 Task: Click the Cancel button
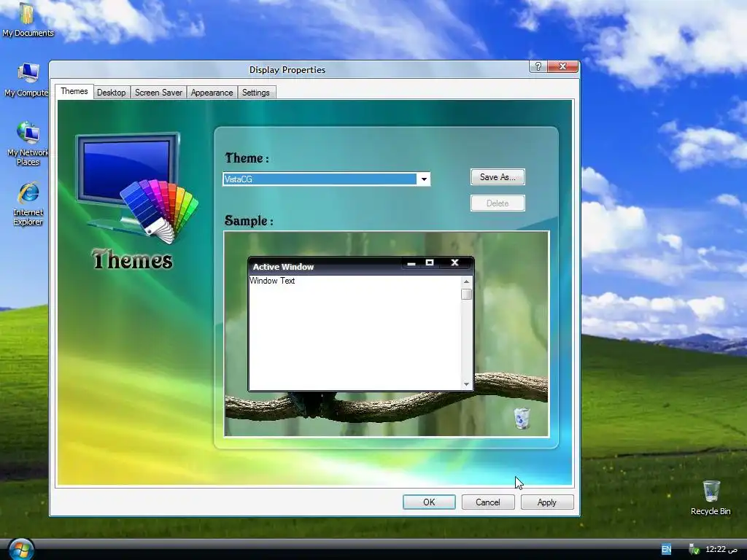[x=488, y=502]
